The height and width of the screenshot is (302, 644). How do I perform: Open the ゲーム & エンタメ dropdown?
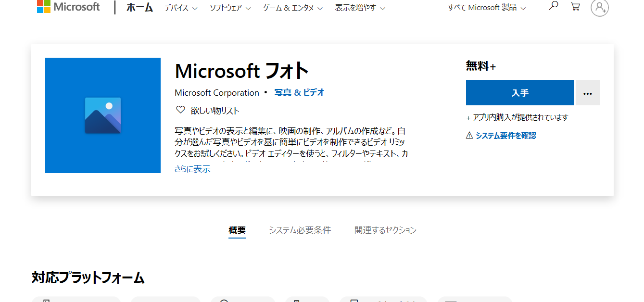[292, 8]
